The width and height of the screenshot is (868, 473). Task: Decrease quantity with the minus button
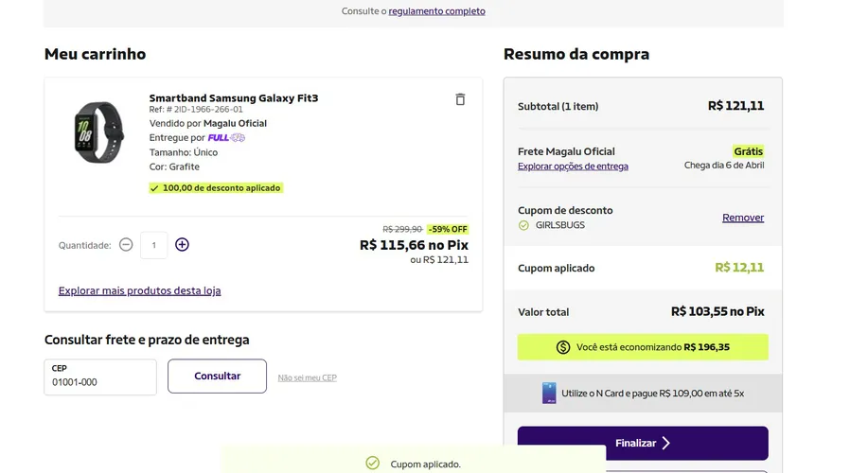tap(126, 244)
